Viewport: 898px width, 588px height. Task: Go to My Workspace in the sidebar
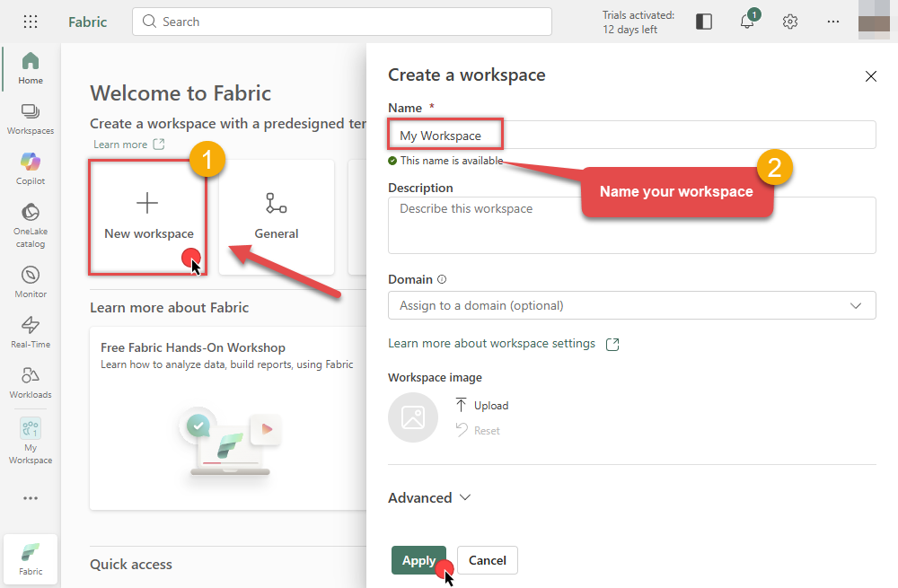(x=30, y=438)
